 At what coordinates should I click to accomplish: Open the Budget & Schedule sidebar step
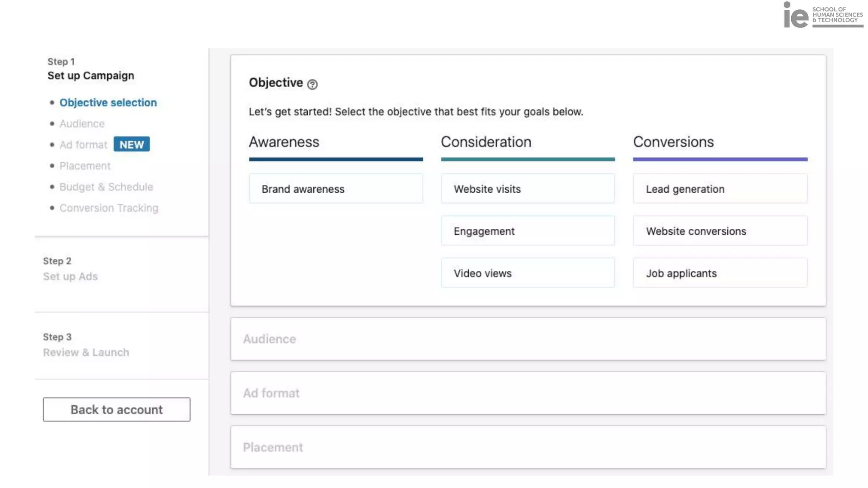click(106, 187)
